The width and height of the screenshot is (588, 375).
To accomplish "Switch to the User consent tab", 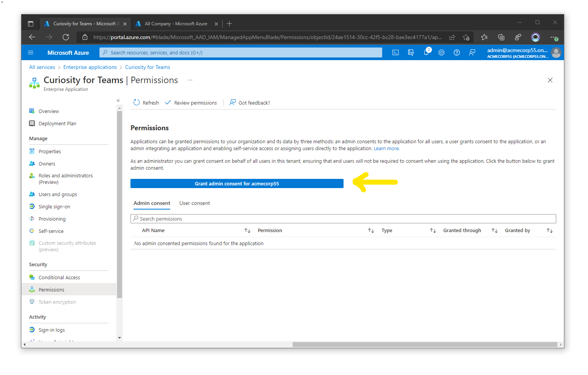I will (195, 203).
